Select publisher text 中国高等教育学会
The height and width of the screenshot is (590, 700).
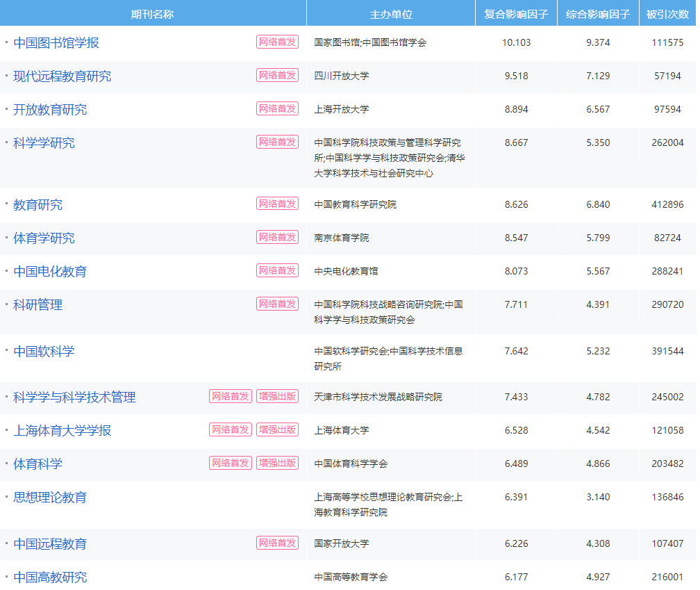point(351,577)
